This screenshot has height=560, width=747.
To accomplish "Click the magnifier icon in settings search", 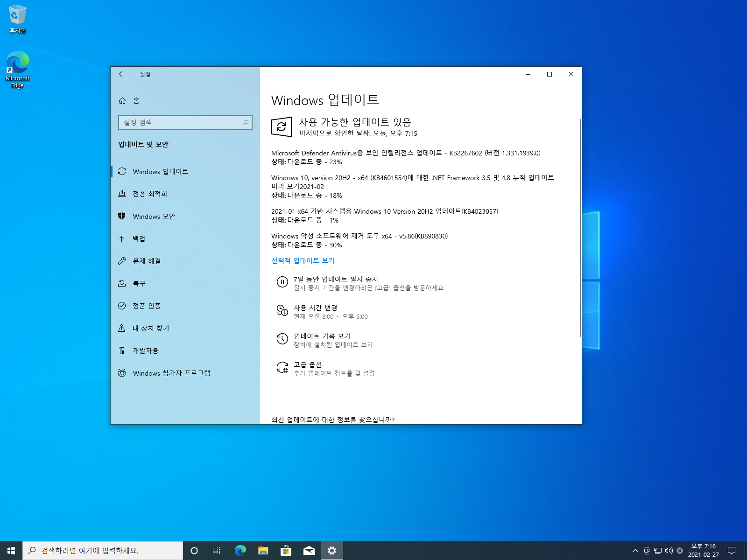I will tap(246, 123).
